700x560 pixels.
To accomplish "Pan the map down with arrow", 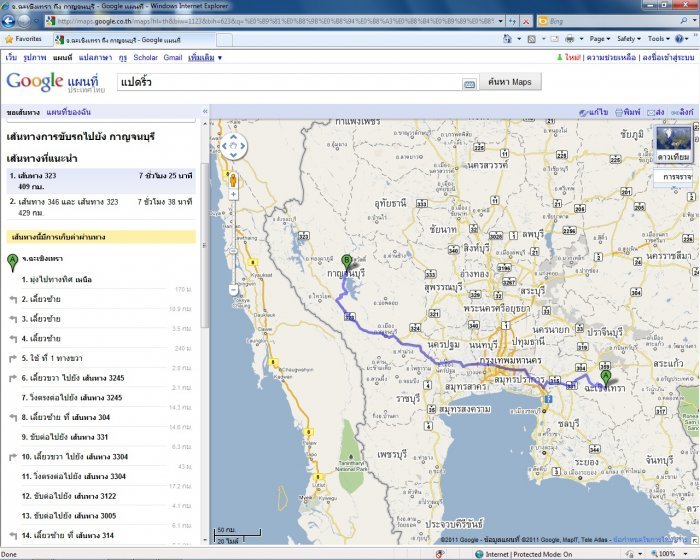I will click(233, 155).
